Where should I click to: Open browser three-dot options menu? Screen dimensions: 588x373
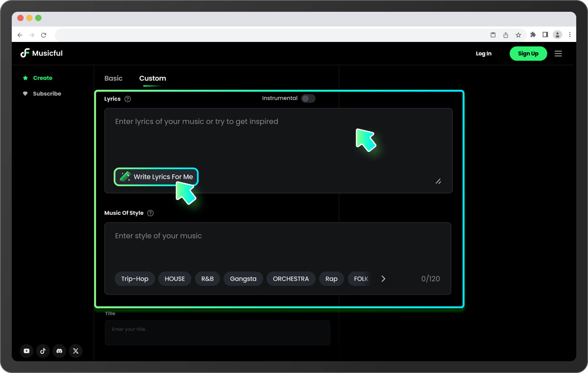tap(570, 35)
